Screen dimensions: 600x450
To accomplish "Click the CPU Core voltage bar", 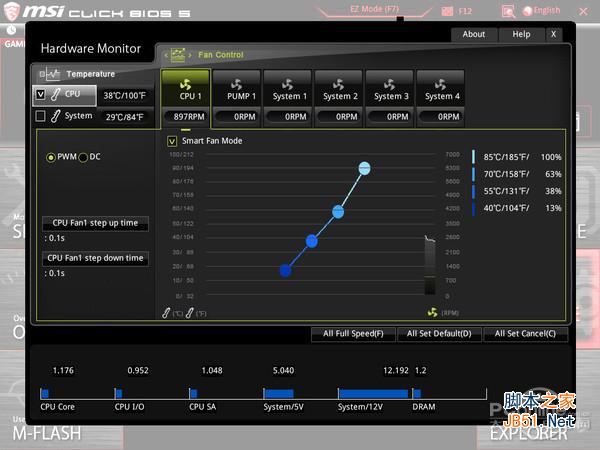I will coord(45,394).
